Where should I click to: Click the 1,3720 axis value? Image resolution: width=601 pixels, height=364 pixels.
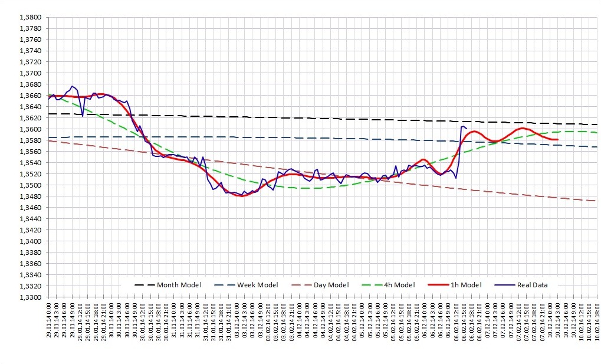tap(30, 62)
